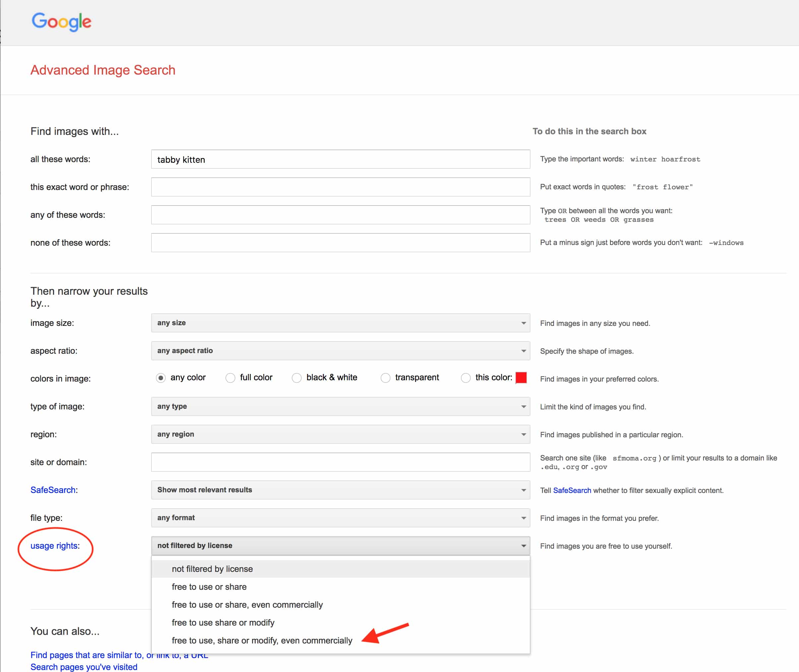
Task: Open the type of image dropdown
Action: point(340,406)
